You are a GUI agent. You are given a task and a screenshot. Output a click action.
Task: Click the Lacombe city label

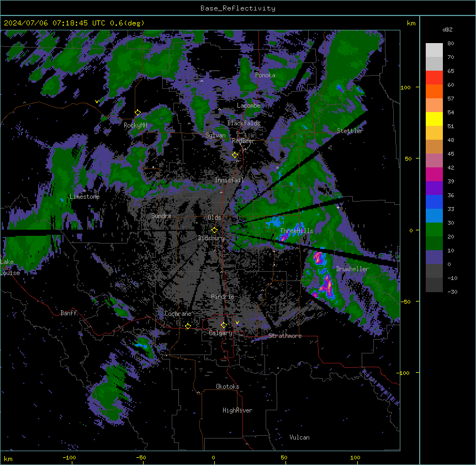248,105
